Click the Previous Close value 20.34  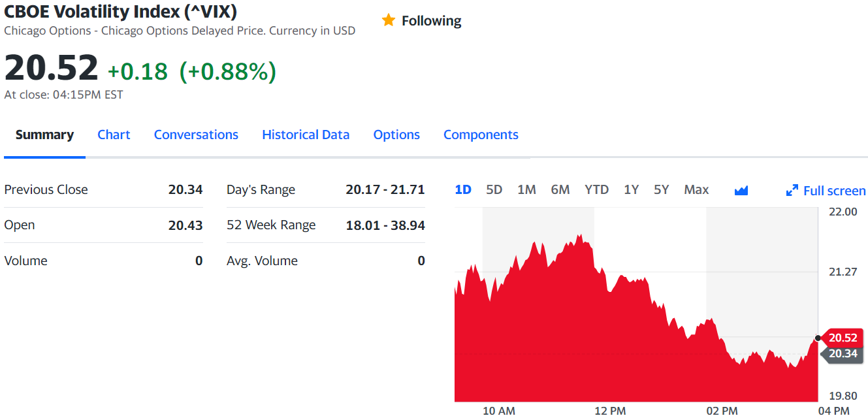[185, 189]
